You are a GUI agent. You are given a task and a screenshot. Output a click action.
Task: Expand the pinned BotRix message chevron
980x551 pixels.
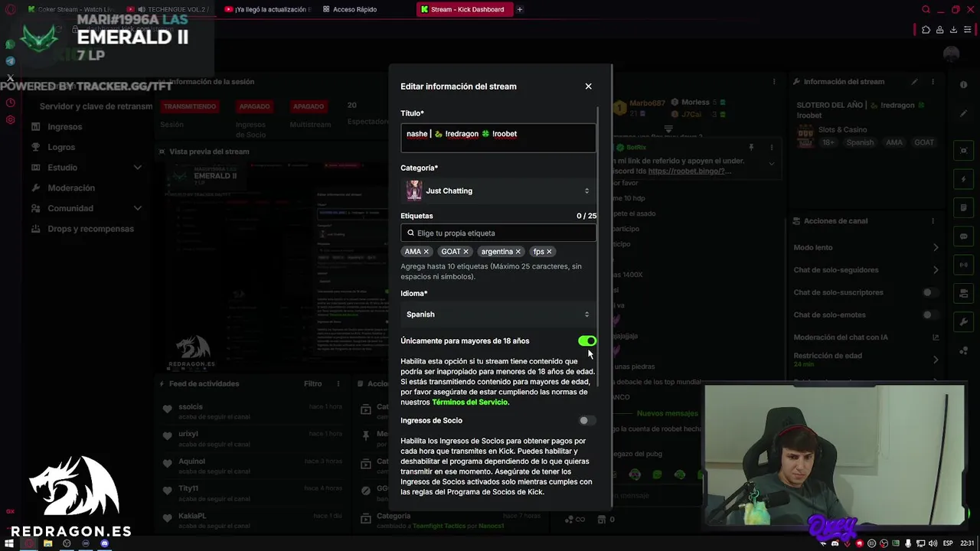[x=771, y=164]
